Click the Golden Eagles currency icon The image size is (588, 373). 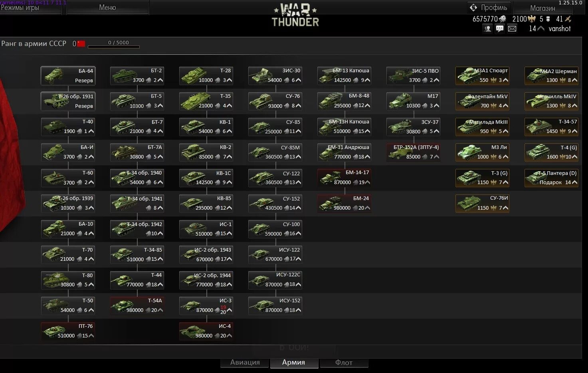click(x=532, y=19)
